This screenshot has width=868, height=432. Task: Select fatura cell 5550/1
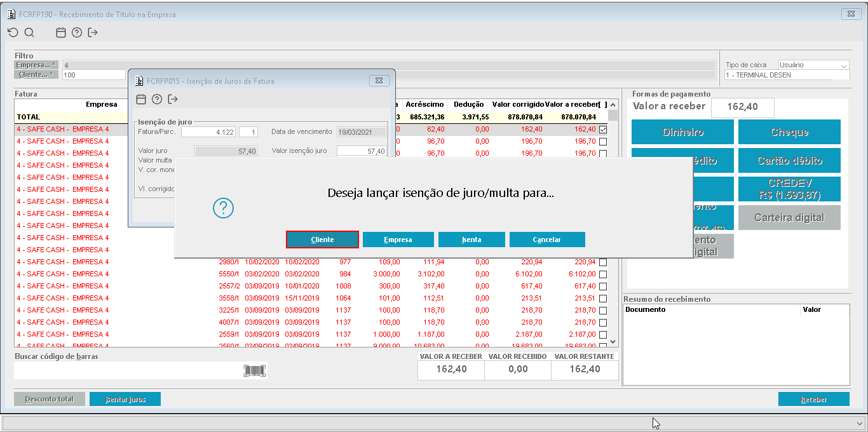coord(229,274)
